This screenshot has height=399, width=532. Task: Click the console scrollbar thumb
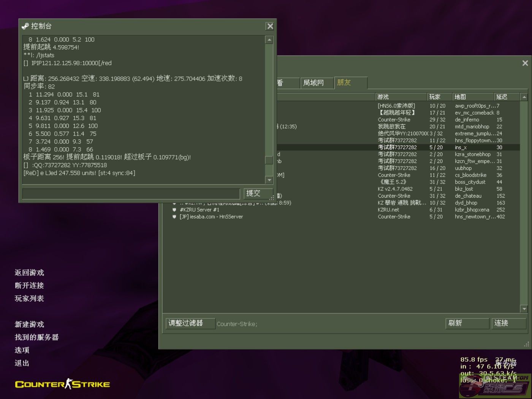tap(269, 160)
